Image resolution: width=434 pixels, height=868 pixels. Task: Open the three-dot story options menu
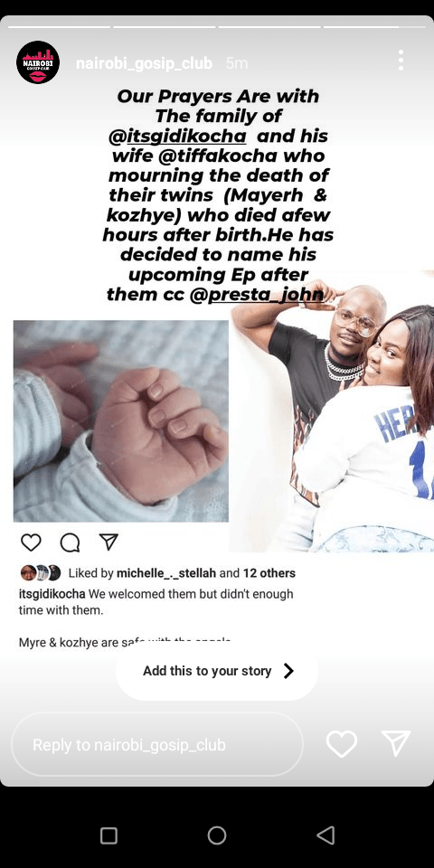pyautogui.click(x=401, y=61)
